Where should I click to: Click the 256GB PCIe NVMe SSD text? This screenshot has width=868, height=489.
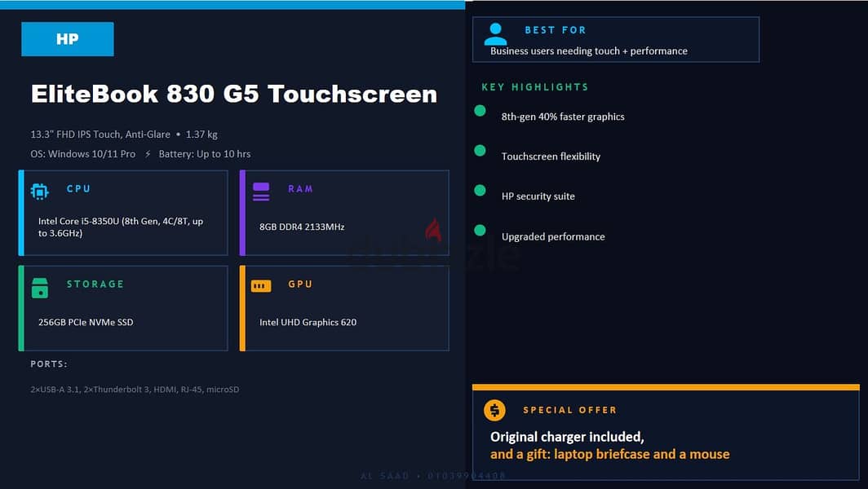coord(85,322)
